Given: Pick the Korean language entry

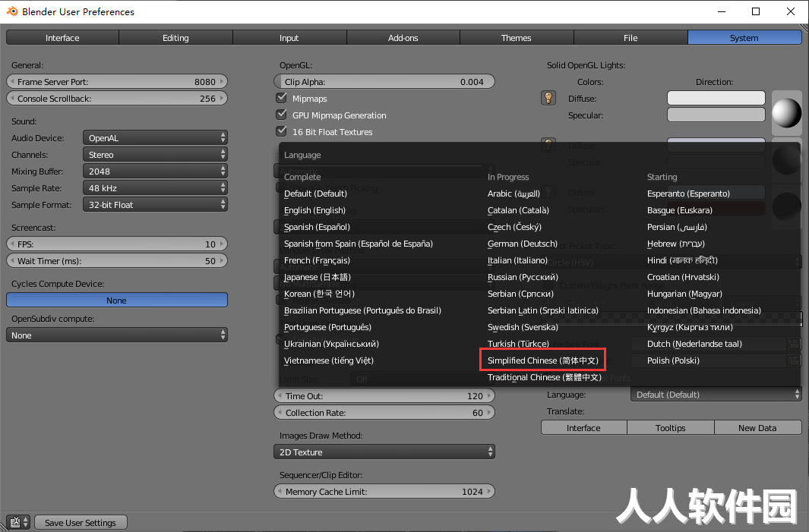Looking at the screenshot, I should click(x=319, y=294).
